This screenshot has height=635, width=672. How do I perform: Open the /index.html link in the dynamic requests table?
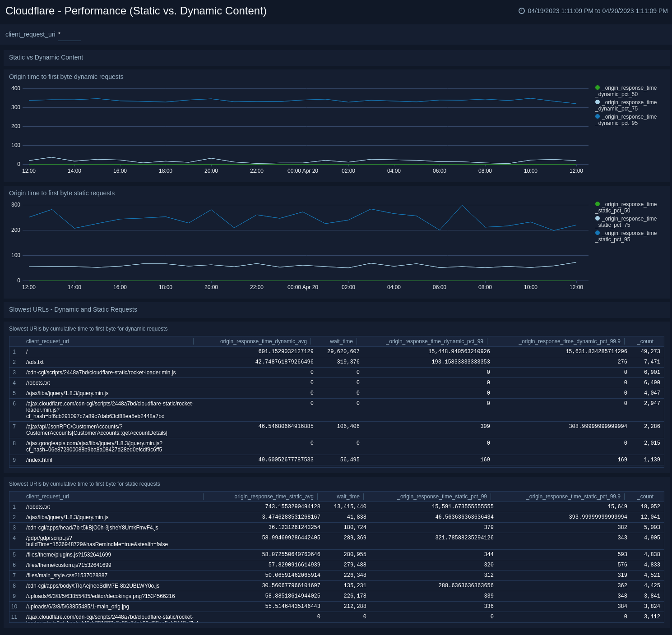coord(39,460)
